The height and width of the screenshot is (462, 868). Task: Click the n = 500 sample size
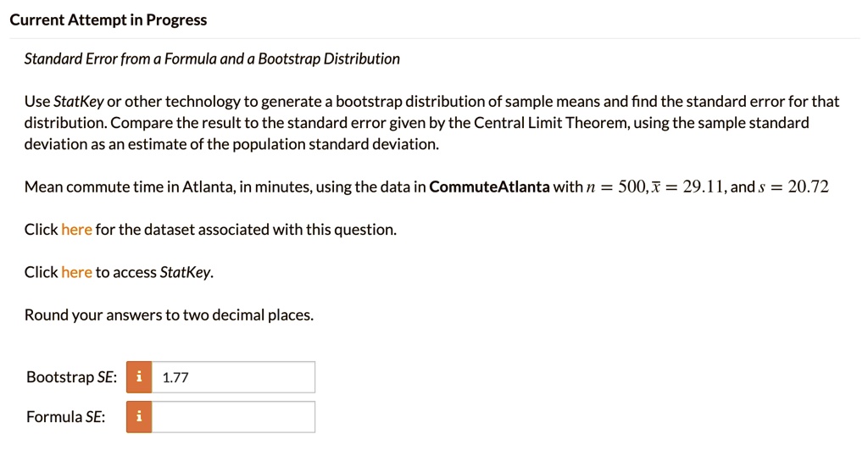click(609, 186)
